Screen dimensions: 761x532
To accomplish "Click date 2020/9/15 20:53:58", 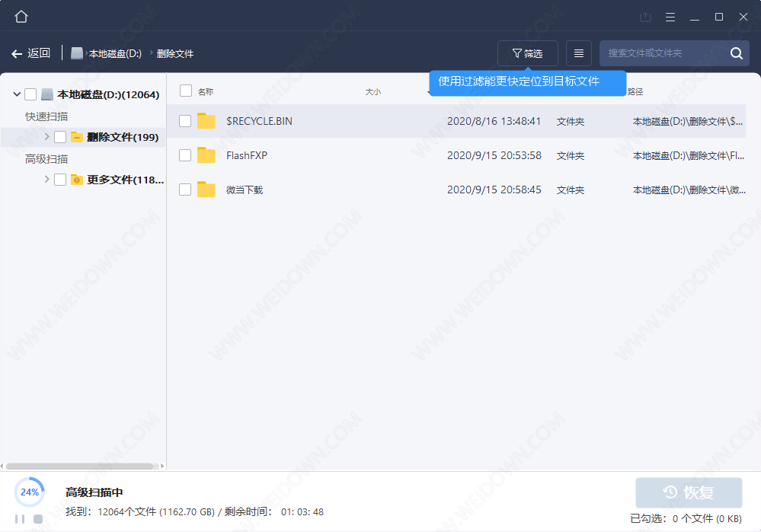I will click(x=494, y=155).
